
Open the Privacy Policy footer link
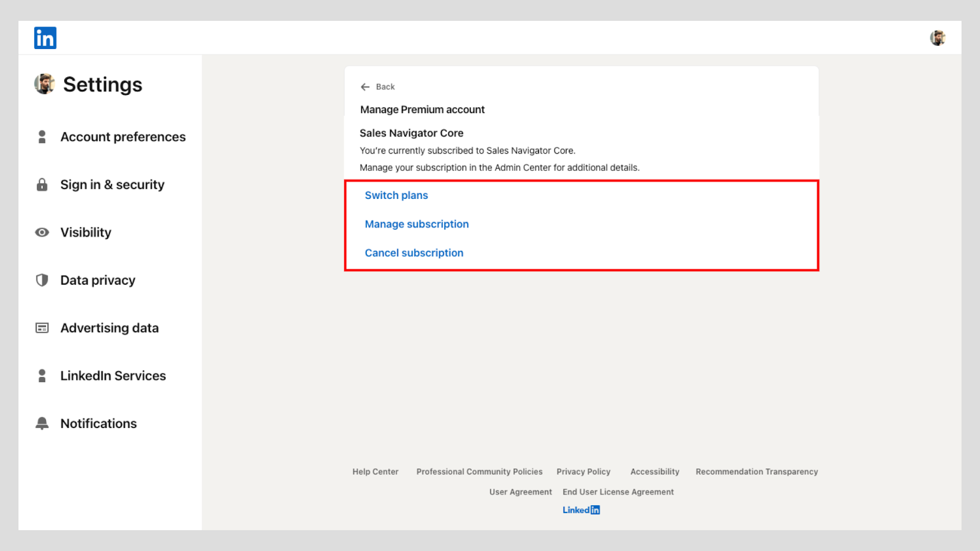[x=584, y=472]
